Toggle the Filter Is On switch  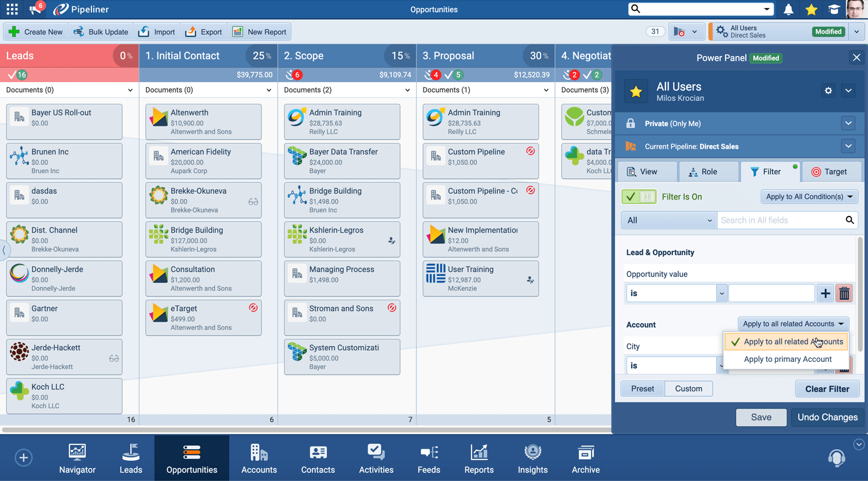coord(639,197)
